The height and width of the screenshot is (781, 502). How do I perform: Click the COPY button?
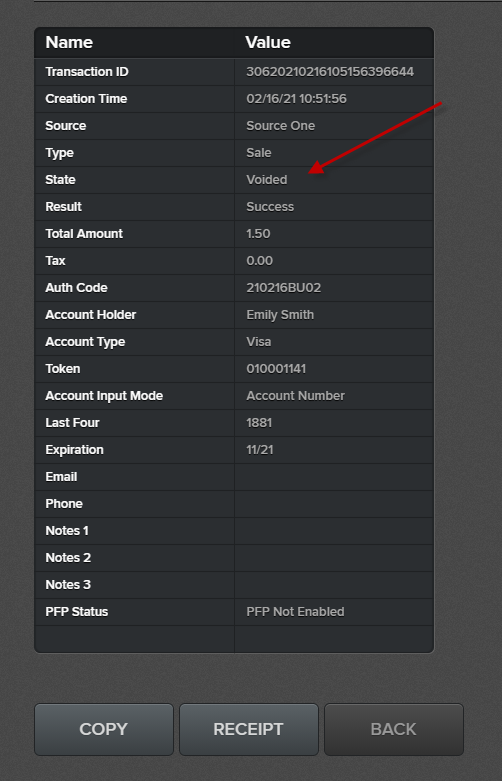pos(104,729)
